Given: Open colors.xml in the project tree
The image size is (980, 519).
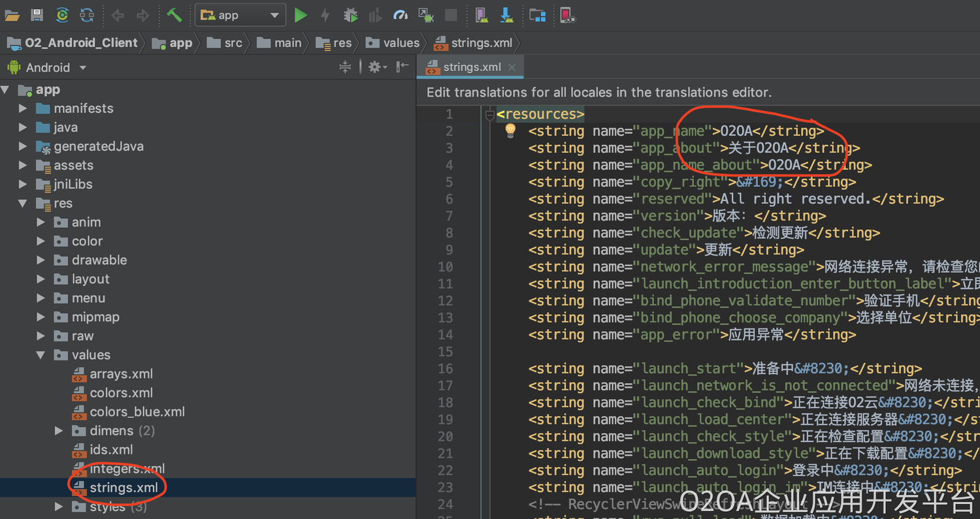Looking at the screenshot, I should 121,393.
